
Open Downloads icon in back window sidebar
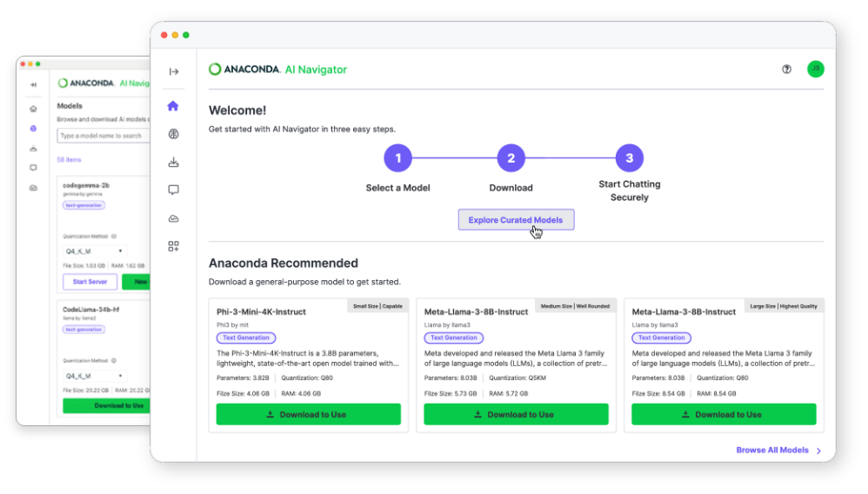[x=33, y=149]
